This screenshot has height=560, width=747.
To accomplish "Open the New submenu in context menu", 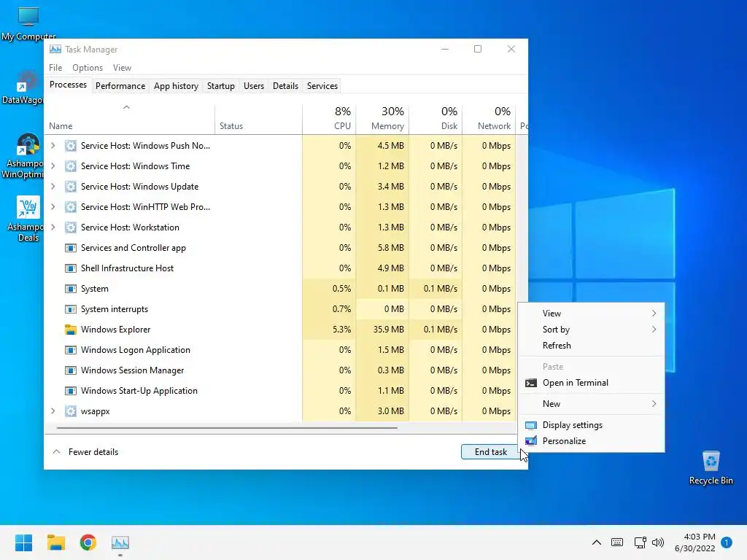I will [591, 404].
